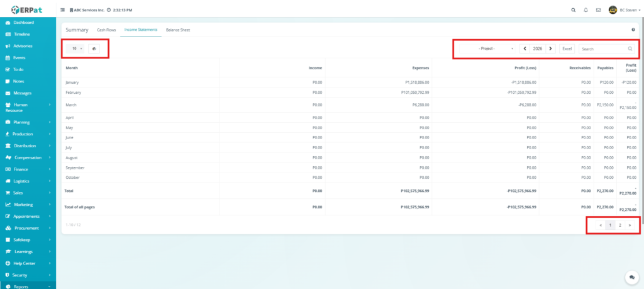
Task: Click the October row label
Action: click(x=73, y=178)
